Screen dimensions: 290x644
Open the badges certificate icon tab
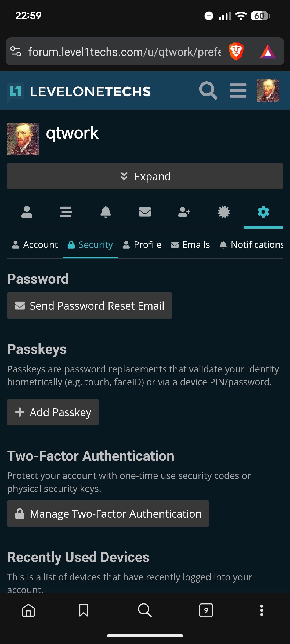click(x=224, y=212)
